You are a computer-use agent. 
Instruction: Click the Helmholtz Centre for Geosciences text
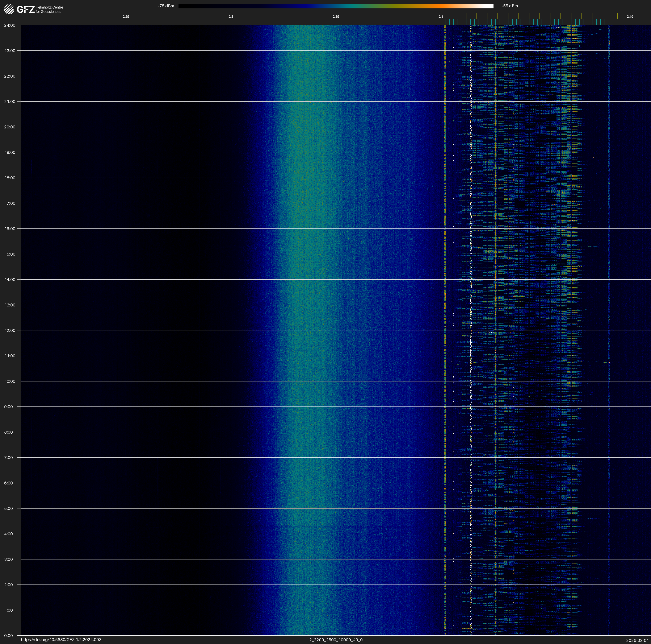49,9
